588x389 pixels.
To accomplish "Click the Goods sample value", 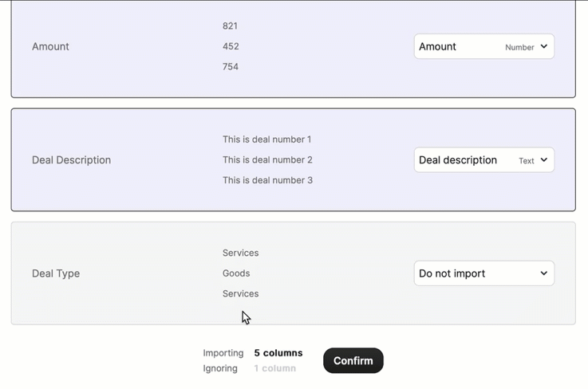I will pos(236,273).
